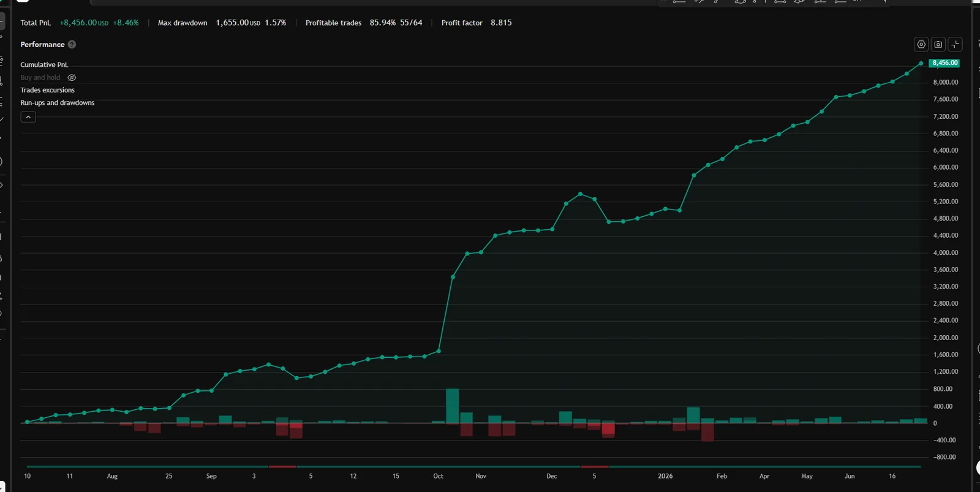Open chart settings hexagon gear icon
The image size is (980, 492).
[921, 45]
